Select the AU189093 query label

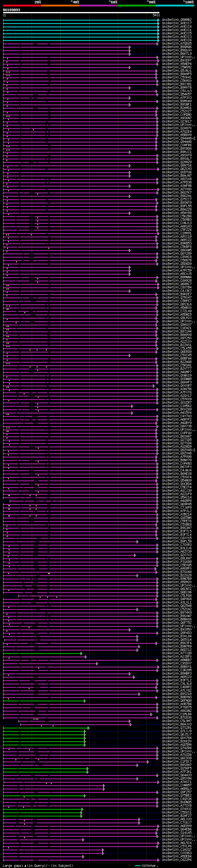(x=11, y=10)
